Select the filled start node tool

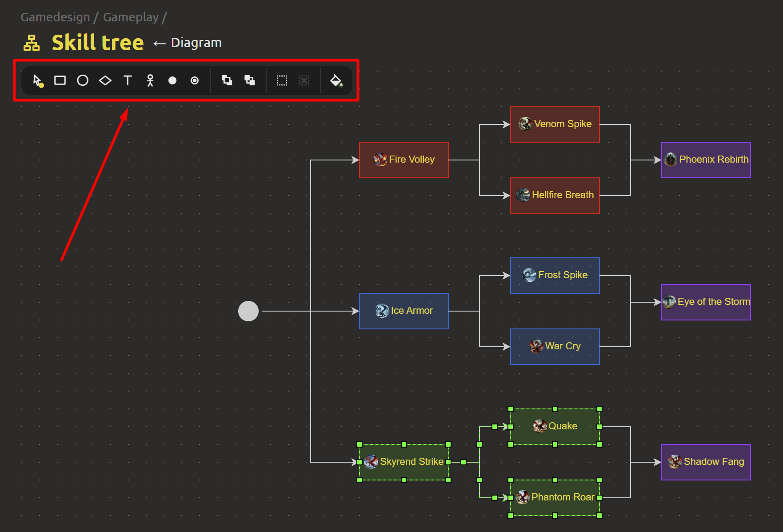pos(172,80)
